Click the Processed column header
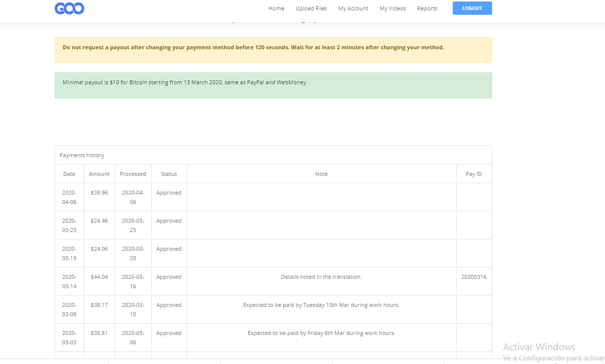The image size is (605, 364). 133,174
